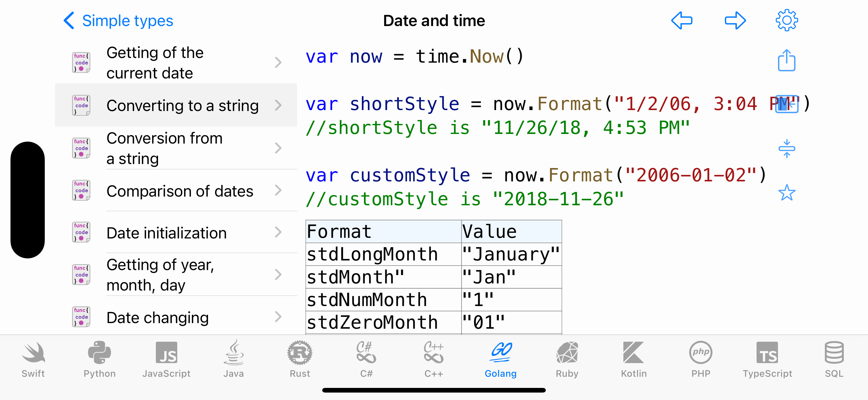Select the Golang tab
Viewport: 868px width, 400px height.
(x=500, y=359)
